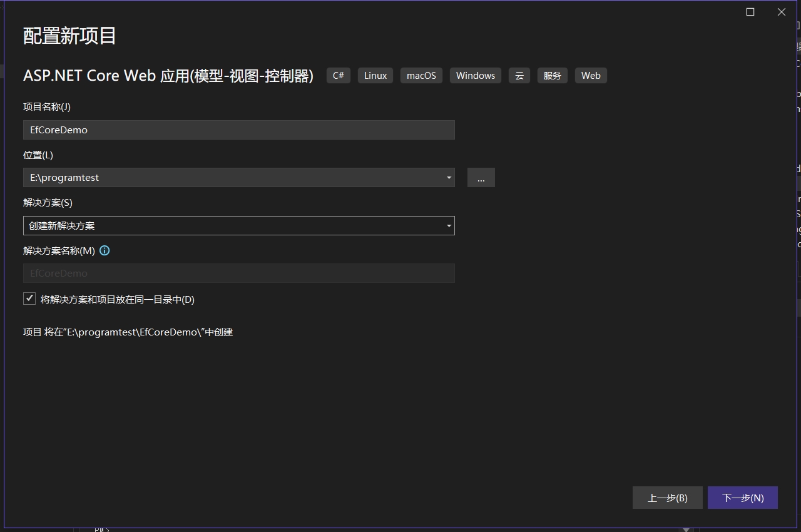Viewport: 801px width, 532px height.
Task: Click the EfCoreDemo project name field
Action: [x=238, y=130]
